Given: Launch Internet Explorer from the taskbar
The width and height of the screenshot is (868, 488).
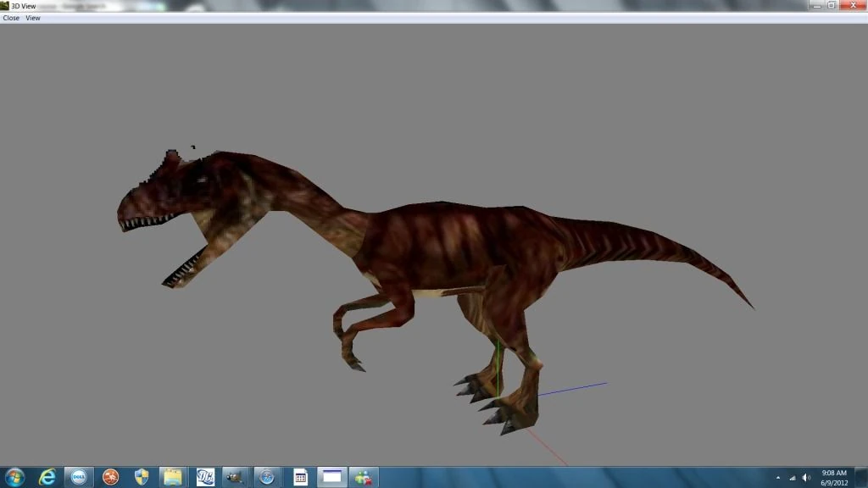Looking at the screenshot, I should coord(47,477).
